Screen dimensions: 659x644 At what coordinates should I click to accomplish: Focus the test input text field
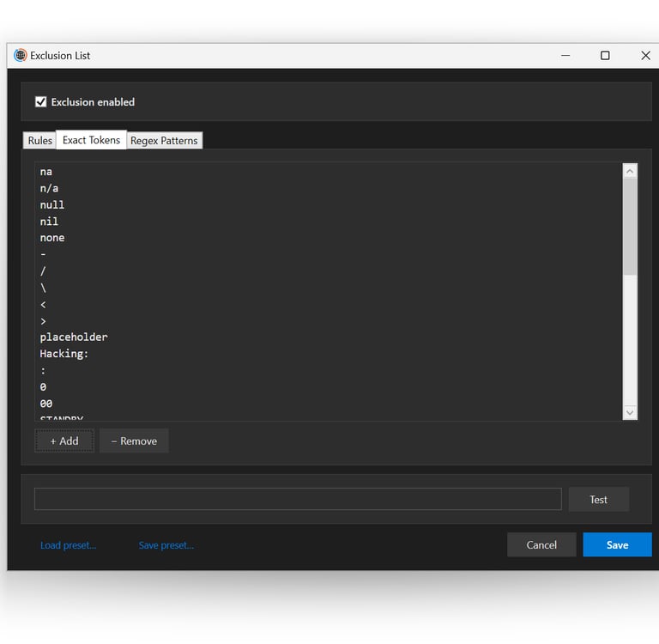pos(298,499)
